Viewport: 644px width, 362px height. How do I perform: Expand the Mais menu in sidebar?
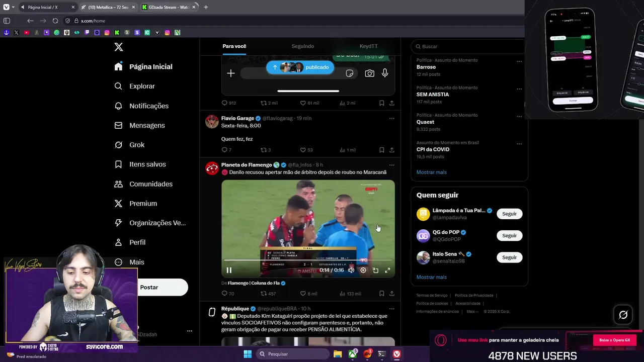click(129, 262)
